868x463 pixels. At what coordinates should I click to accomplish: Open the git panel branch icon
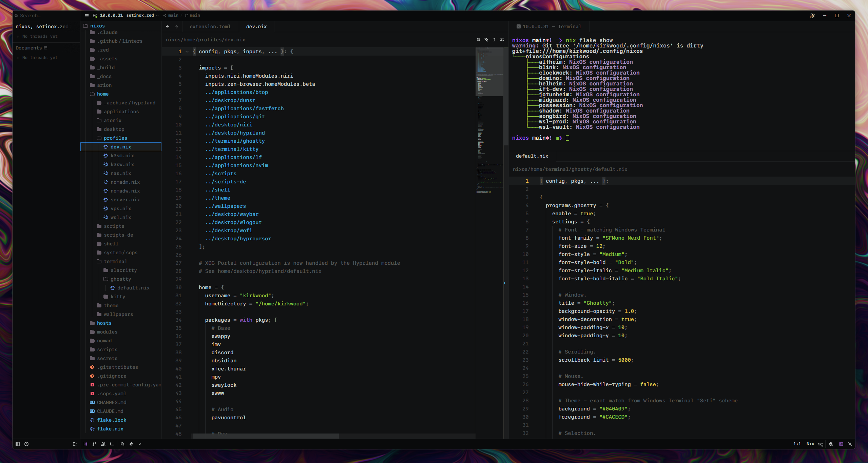94,444
